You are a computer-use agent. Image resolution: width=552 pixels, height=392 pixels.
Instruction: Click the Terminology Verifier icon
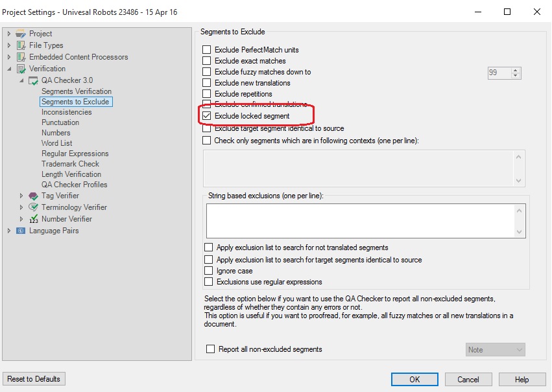coord(33,207)
